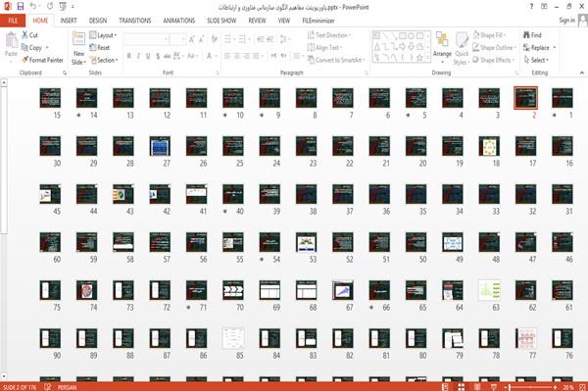The height and width of the screenshot is (391, 588).
Task: Click Align Text button
Action: pyautogui.click(x=324, y=48)
